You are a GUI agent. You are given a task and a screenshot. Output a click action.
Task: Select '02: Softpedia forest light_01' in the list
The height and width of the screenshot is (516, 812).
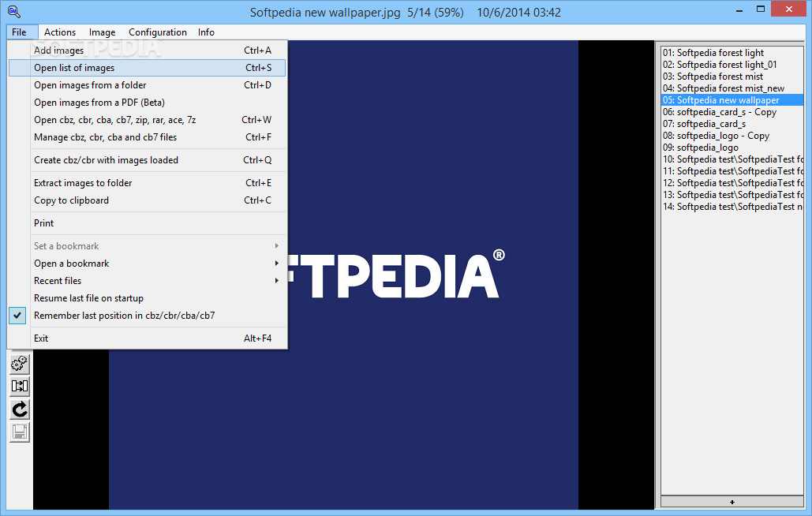732,65
